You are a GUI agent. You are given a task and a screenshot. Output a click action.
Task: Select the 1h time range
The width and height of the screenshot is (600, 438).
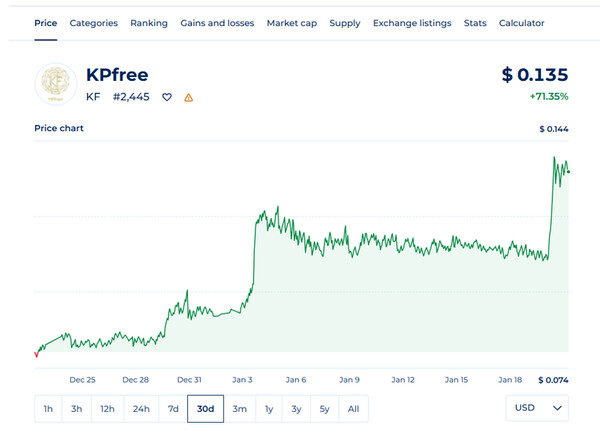48,408
